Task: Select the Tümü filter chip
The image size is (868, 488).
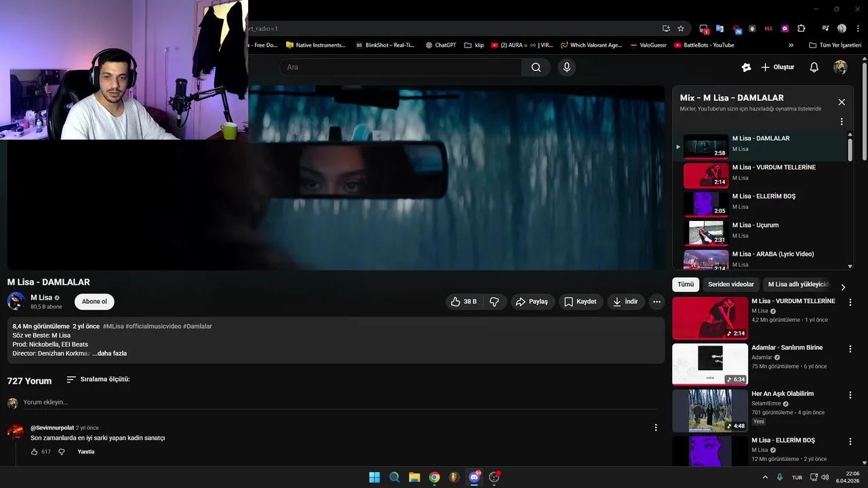Action: pyautogui.click(x=686, y=285)
